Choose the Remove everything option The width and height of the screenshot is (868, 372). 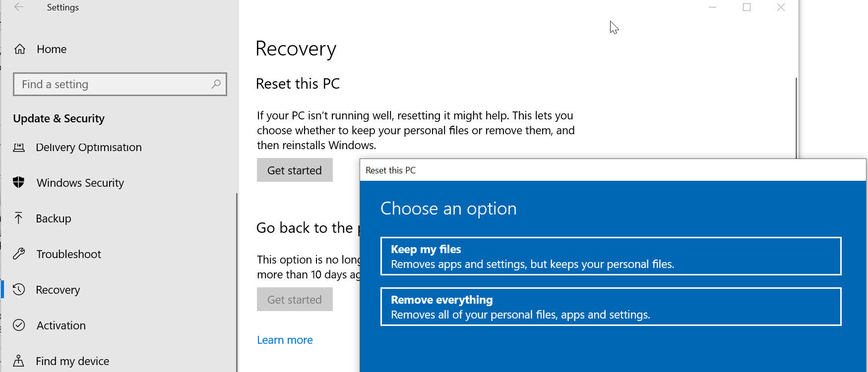coord(611,307)
